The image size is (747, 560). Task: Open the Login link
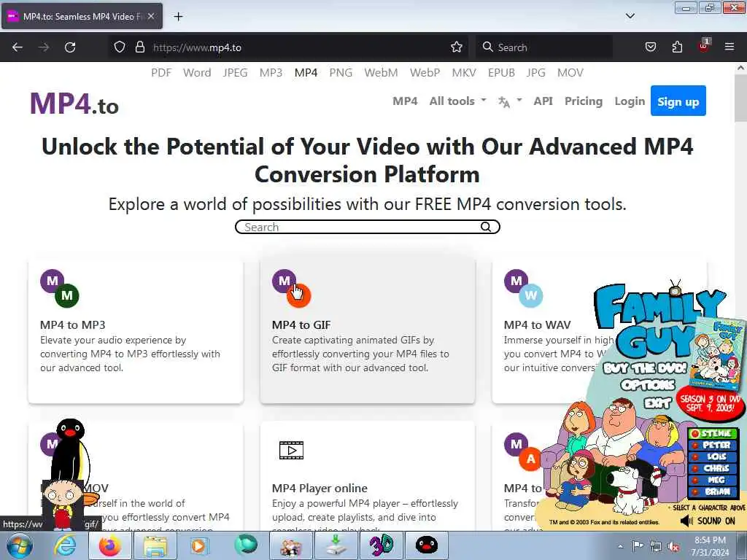click(630, 101)
